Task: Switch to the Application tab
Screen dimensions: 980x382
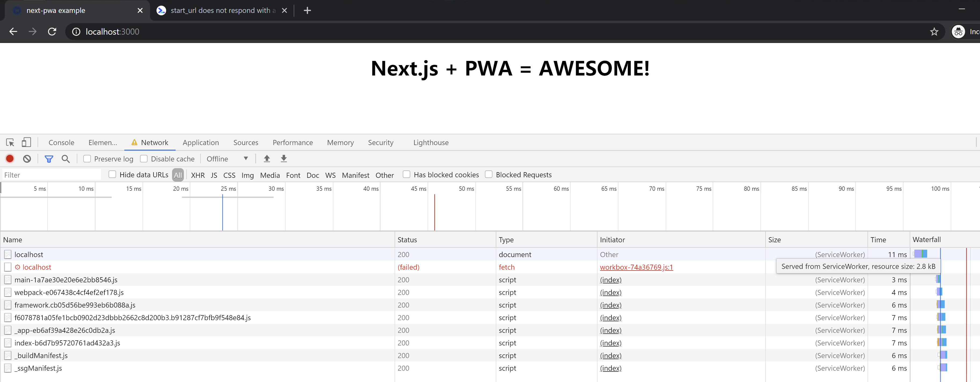Action: 201,142
